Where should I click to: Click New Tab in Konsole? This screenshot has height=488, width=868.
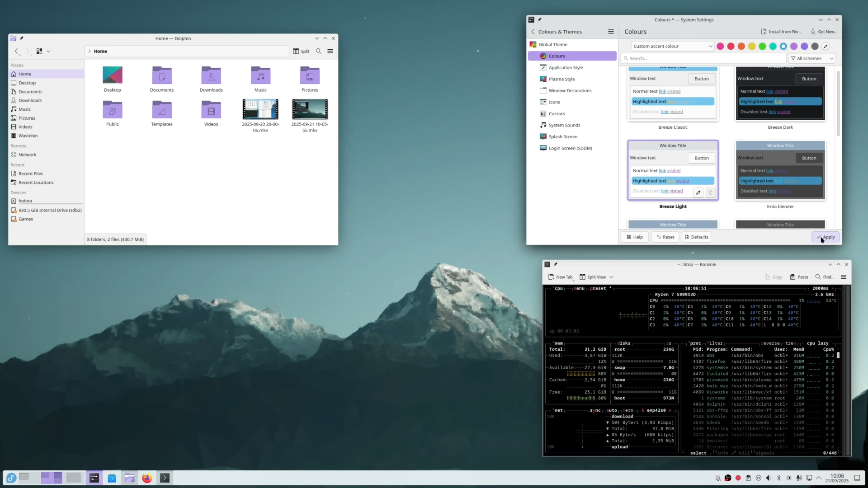(560, 277)
